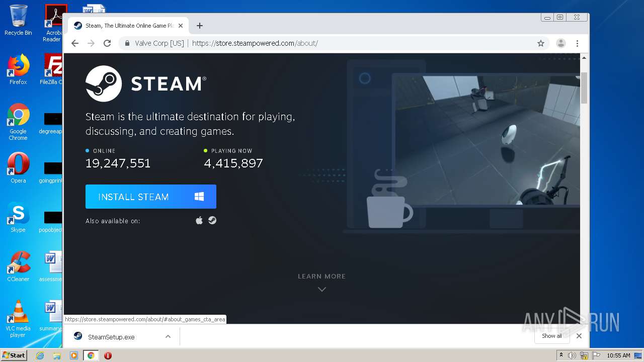Open the Chrome profile avatar menu
644x362 pixels.
click(561, 43)
